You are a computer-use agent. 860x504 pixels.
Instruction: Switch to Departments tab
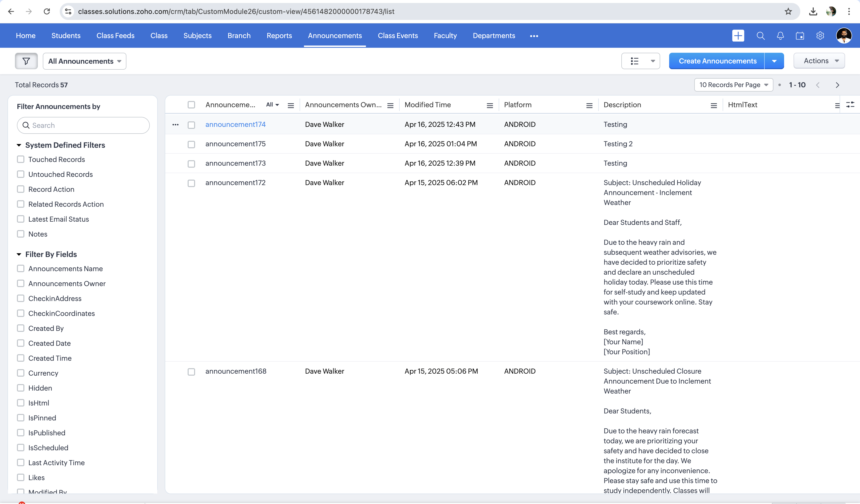coord(494,36)
